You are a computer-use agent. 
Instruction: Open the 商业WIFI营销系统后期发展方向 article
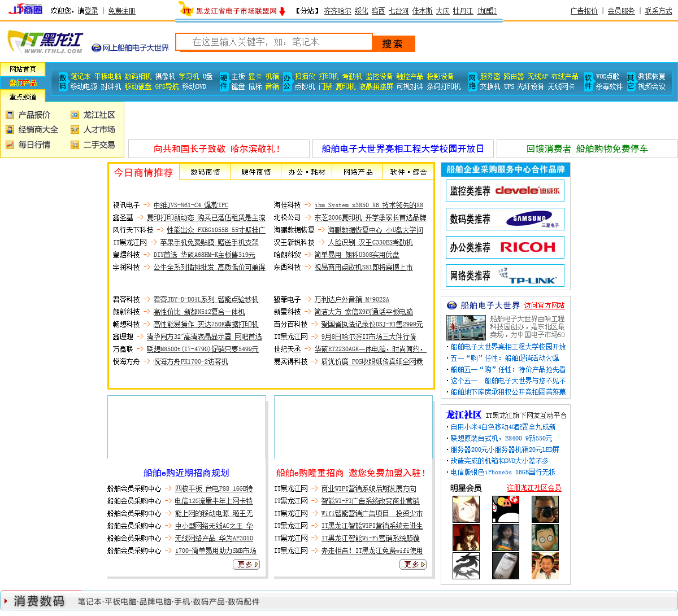(369, 488)
